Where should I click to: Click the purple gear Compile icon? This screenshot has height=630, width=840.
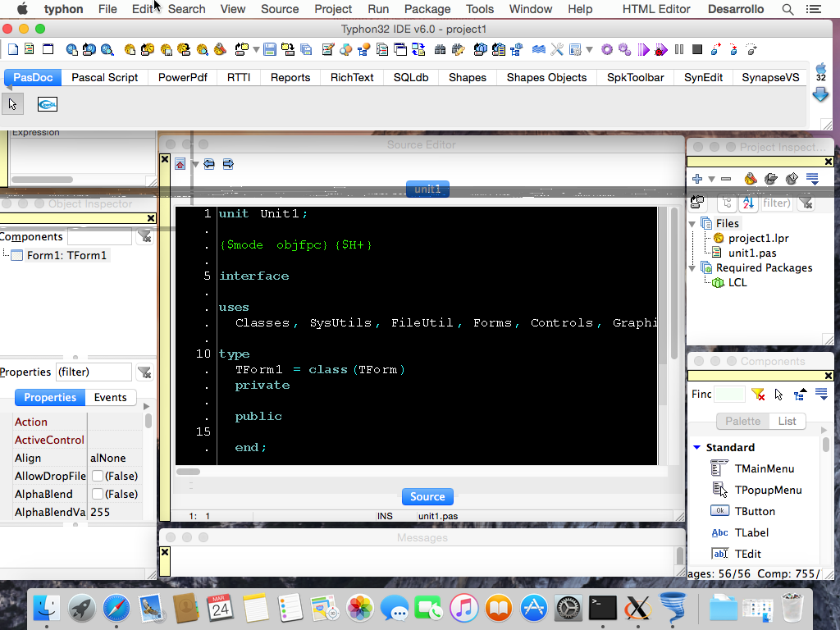point(607,50)
